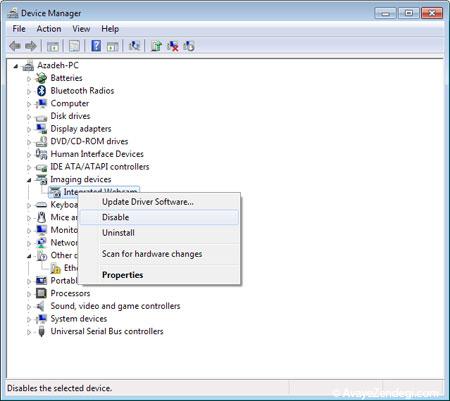Collapse the Other devices node arrow
450x401 pixels.
point(29,256)
